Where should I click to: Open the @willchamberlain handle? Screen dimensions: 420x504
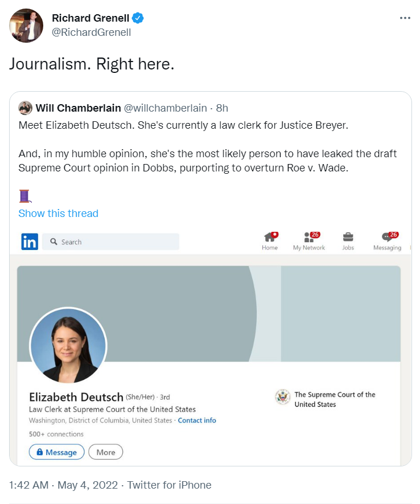pyautogui.click(x=166, y=108)
